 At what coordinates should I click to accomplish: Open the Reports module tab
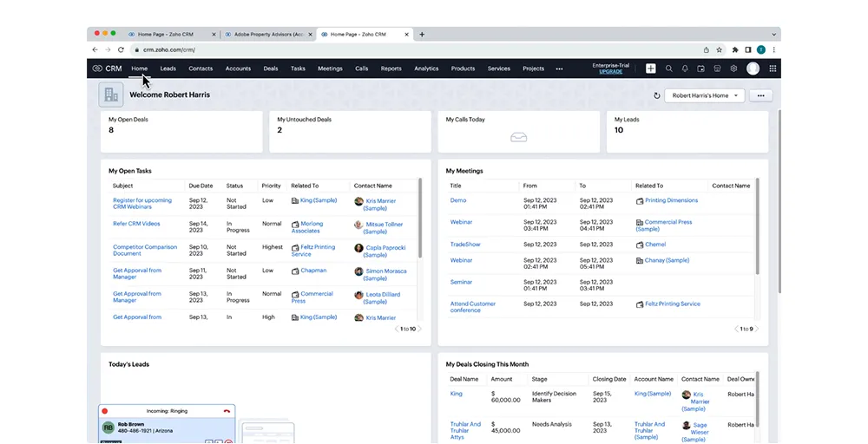pos(391,69)
